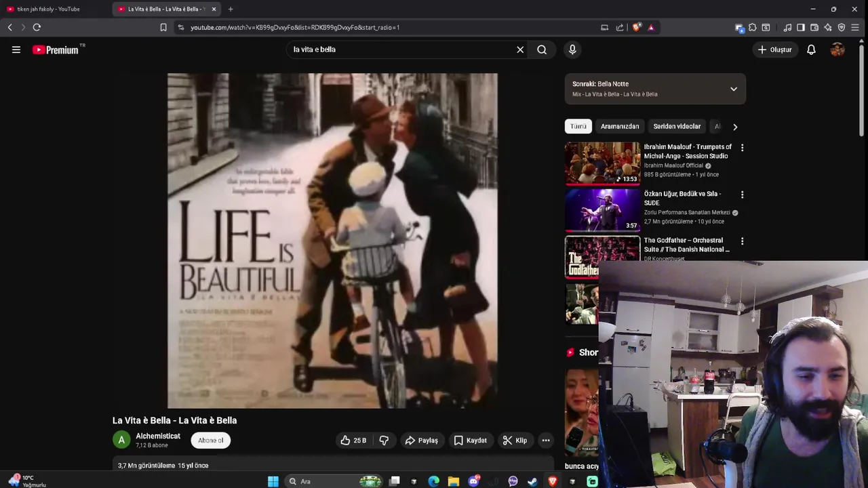
Task: Start voice search with microphone icon
Action: 572,49
